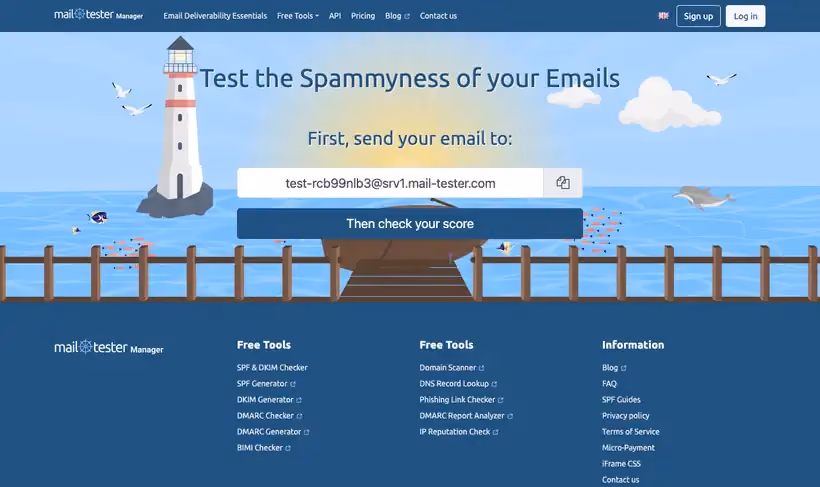
Task: Open SPF & DKIM Checker link
Action: (272, 368)
